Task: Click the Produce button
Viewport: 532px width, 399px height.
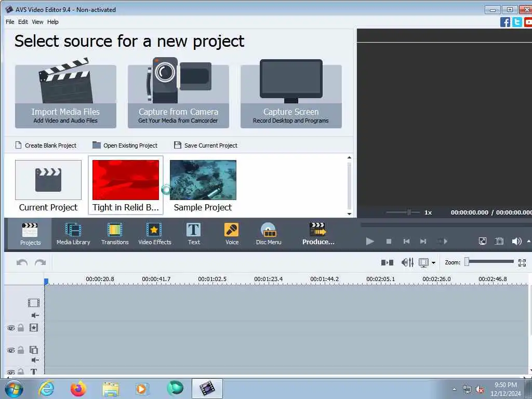Action: [x=318, y=234]
